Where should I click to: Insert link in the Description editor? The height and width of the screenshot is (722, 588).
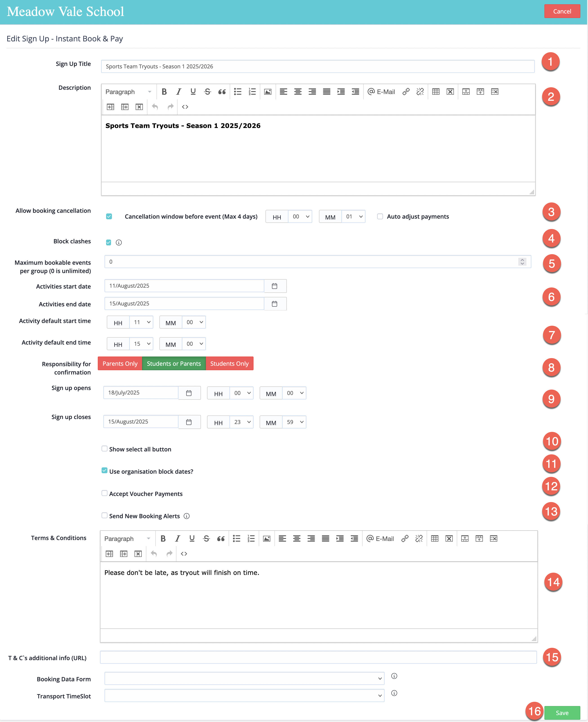[406, 92]
